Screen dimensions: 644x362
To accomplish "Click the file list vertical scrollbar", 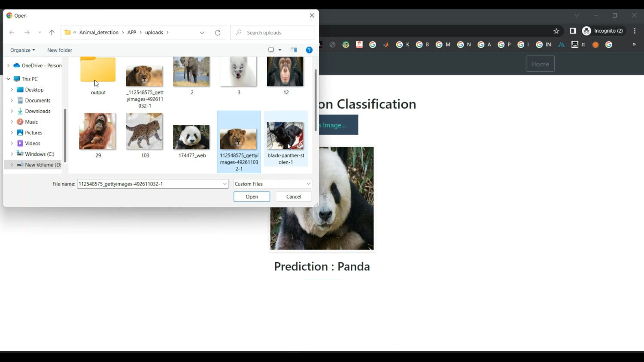I will click(x=316, y=100).
